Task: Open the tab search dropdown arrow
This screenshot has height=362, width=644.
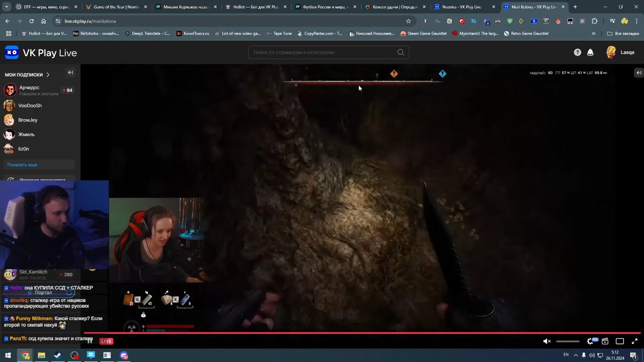Action: click(6, 7)
